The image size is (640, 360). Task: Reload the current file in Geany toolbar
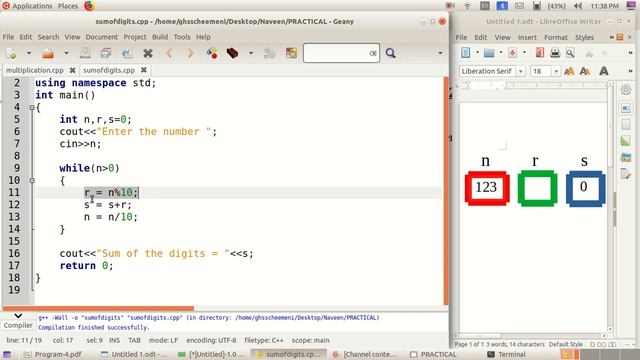127,53
